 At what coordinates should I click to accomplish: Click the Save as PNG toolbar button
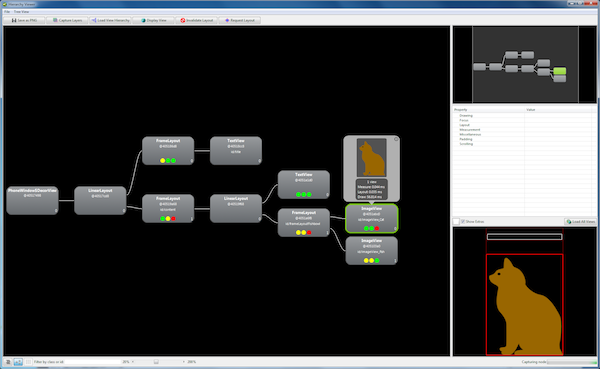pyautogui.click(x=24, y=20)
